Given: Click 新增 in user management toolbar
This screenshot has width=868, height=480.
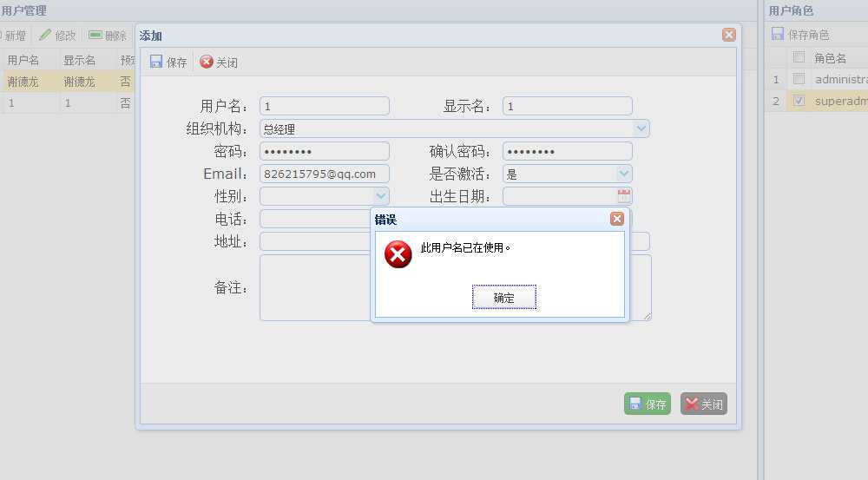Looking at the screenshot, I should click(x=12, y=36).
